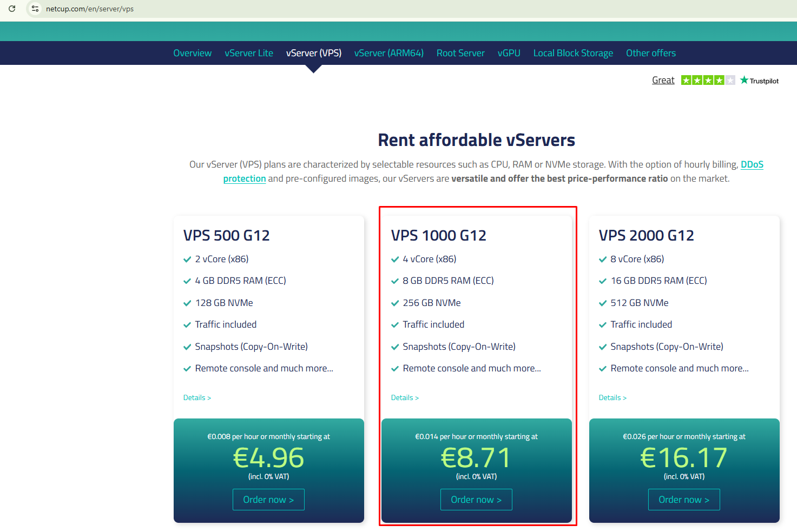Open the vGPU tab
Viewport: 797px width, 532px height.
[509, 53]
